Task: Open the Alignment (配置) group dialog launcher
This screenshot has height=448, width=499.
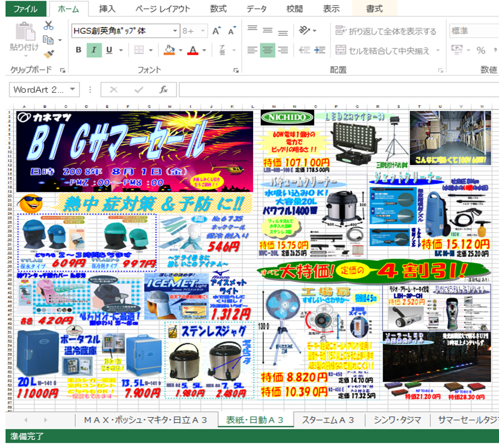Action: click(441, 70)
